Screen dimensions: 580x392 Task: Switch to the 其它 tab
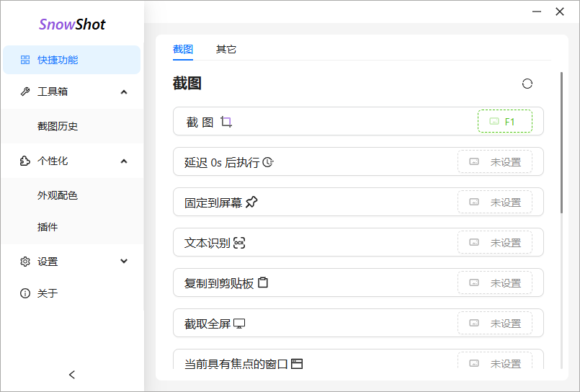226,49
